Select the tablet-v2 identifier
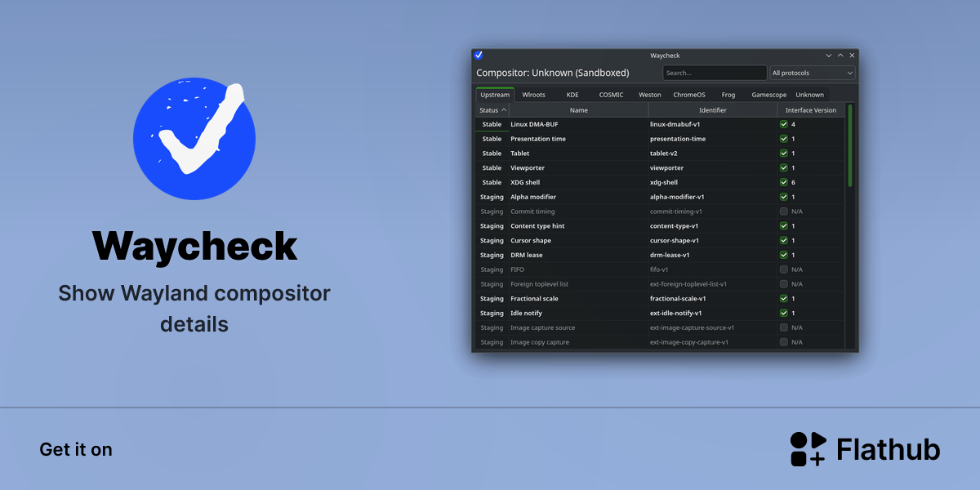 coord(713,154)
